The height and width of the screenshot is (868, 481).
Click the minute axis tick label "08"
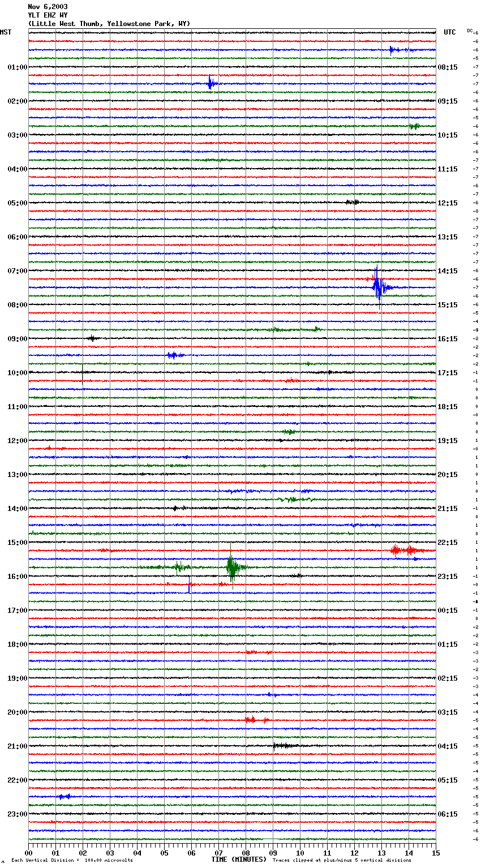tap(246, 853)
